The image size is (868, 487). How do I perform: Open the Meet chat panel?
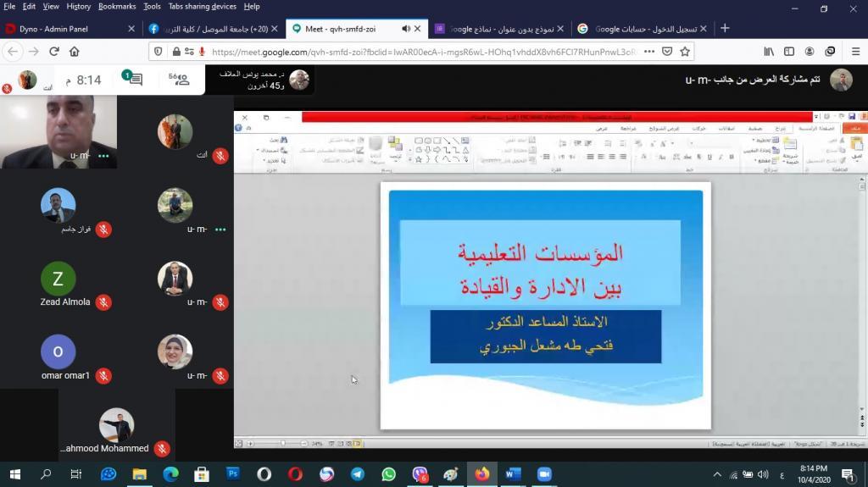[134, 80]
